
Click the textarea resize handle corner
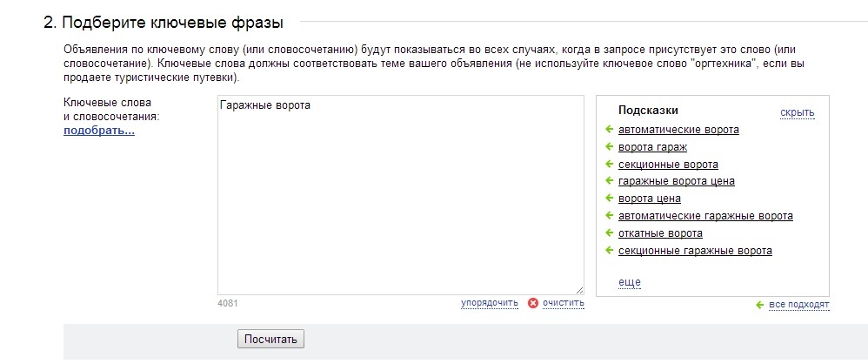579,290
